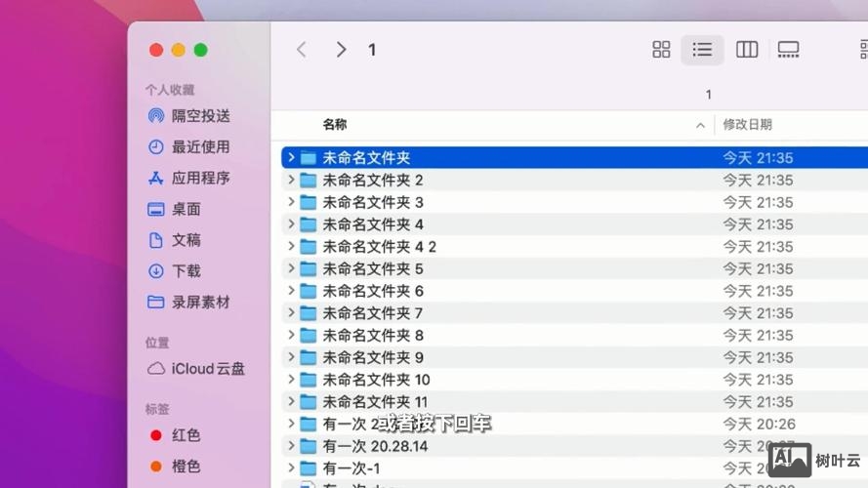
Task: Click folder icon of 有一次 20.28.14
Action: (309, 445)
